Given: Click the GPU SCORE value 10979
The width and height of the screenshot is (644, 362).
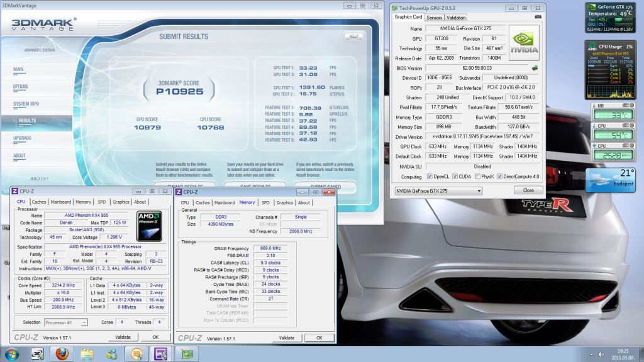Looking at the screenshot, I should click(147, 128).
